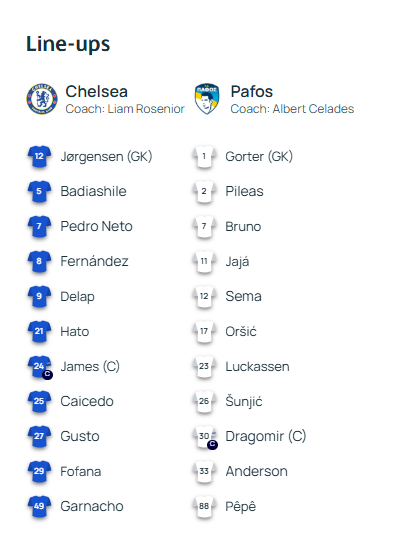
Task: Click James's number 24 captain shirt icon
Action: pos(40,367)
